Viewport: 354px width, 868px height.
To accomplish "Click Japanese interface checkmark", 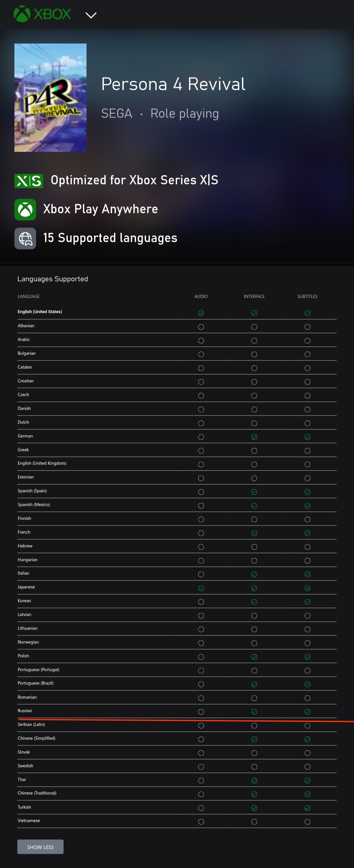I will [254, 588].
